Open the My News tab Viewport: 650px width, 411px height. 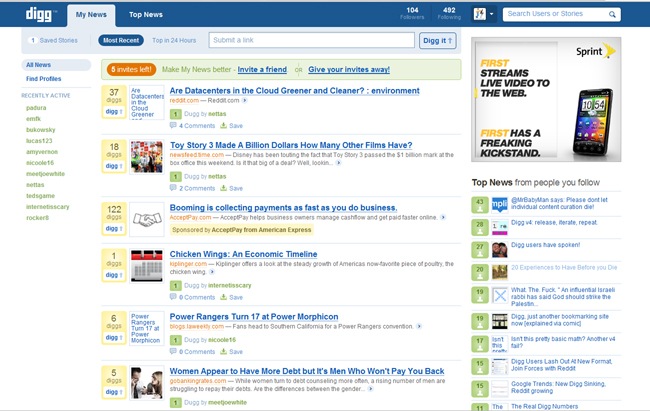click(x=94, y=14)
